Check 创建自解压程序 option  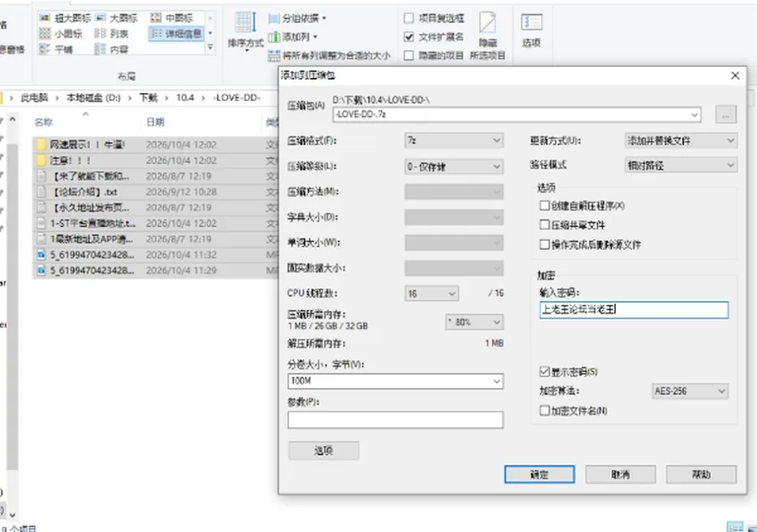point(545,206)
